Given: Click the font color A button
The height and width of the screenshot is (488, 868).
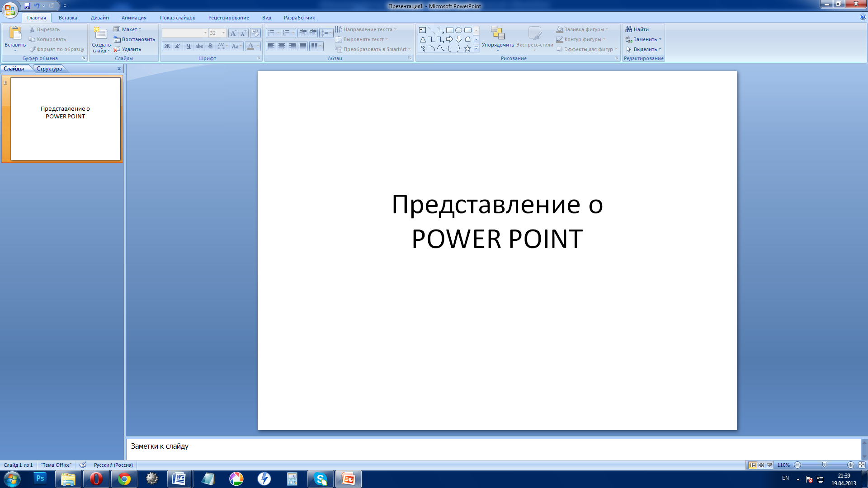Looking at the screenshot, I should 250,46.
